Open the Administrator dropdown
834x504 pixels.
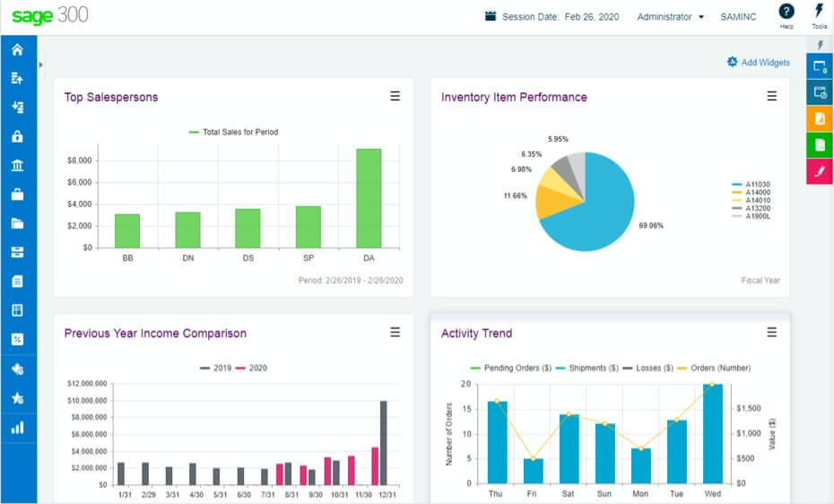670,17
